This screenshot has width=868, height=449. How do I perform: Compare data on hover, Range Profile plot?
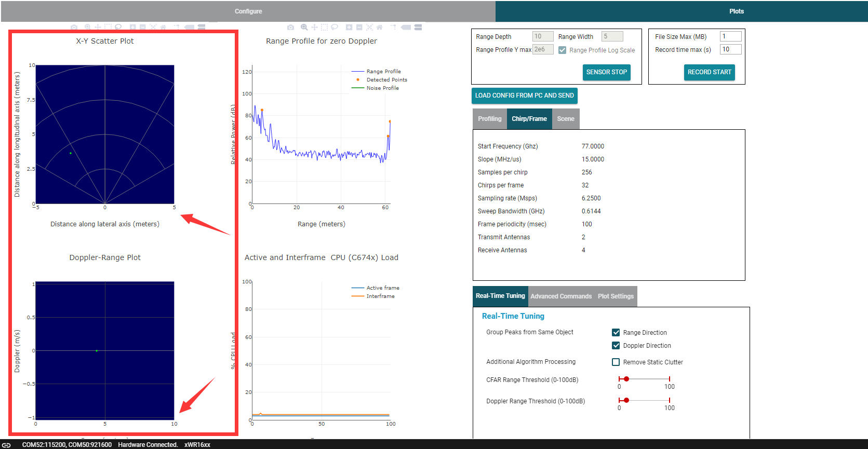418,27
